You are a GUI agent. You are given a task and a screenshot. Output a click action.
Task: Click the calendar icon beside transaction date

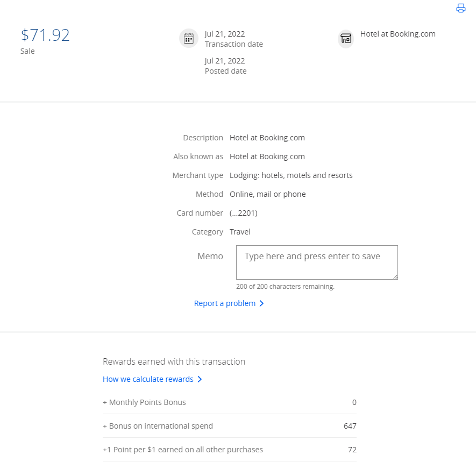point(189,38)
